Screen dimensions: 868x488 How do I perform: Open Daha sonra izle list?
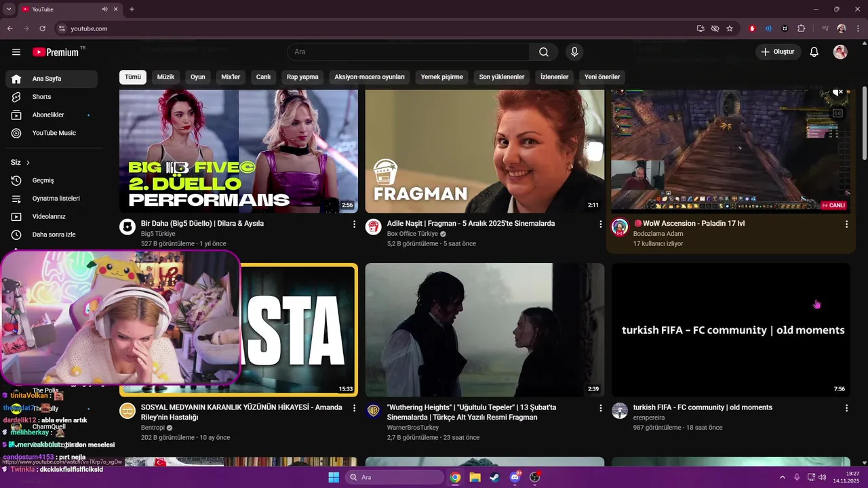coord(52,235)
